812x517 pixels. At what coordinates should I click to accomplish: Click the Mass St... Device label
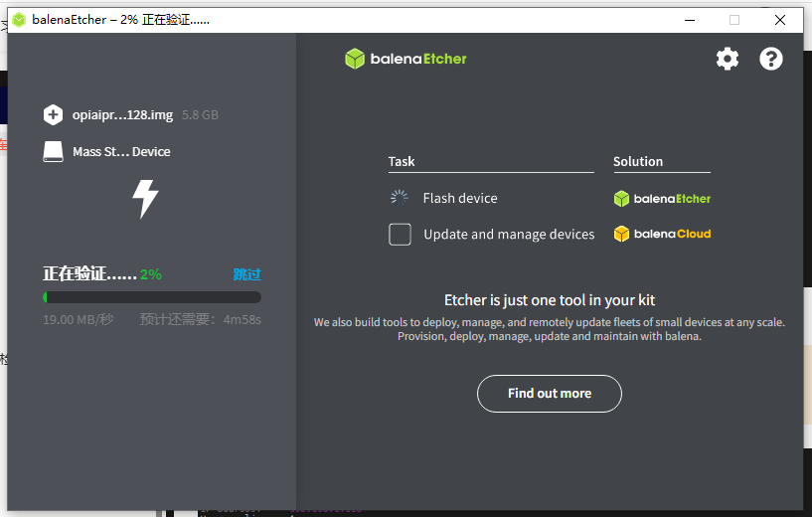(121, 152)
